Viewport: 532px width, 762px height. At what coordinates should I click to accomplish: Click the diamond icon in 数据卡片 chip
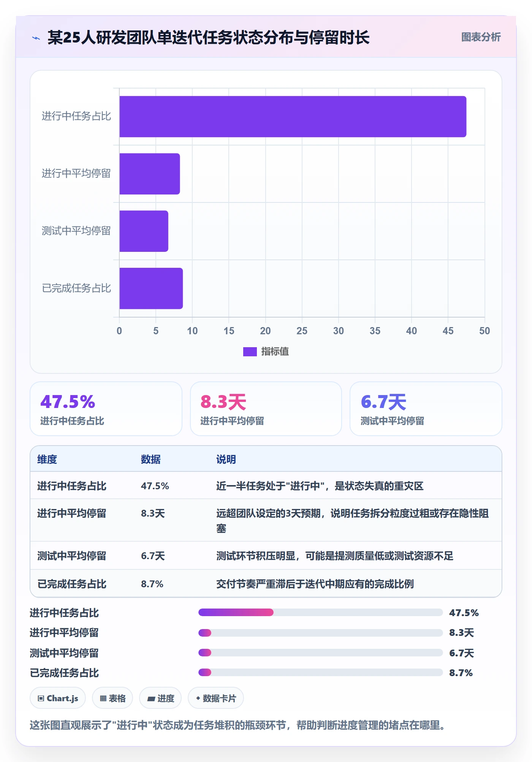click(x=198, y=698)
